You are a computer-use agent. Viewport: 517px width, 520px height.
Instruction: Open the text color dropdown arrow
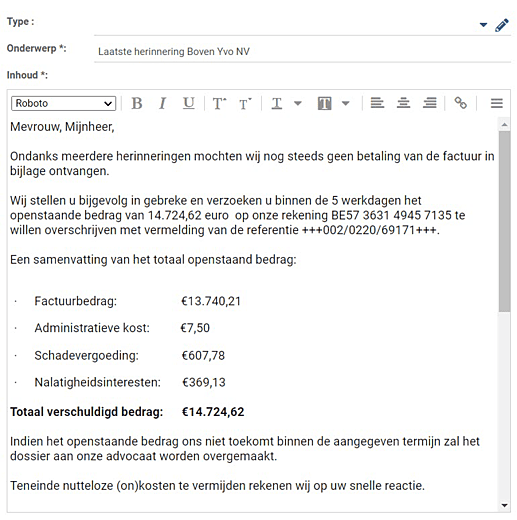click(298, 103)
